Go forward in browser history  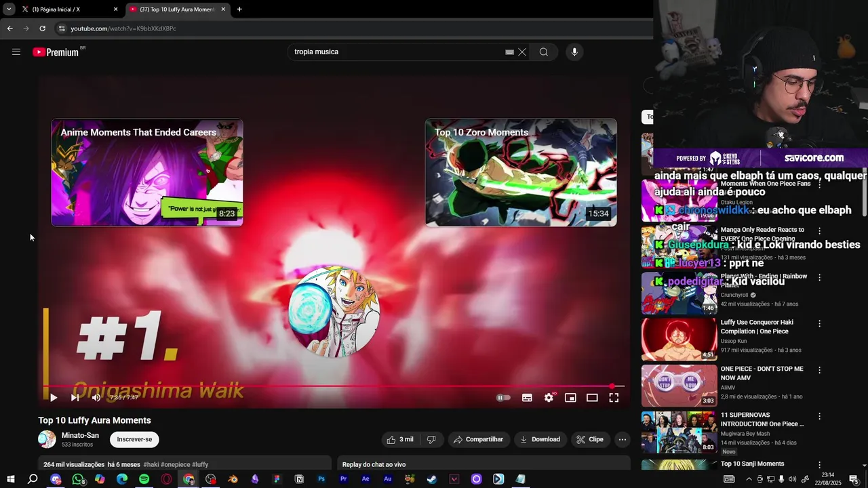coord(26,28)
